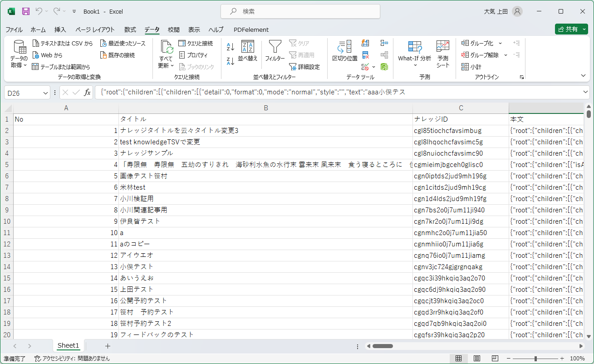This screenshot has width=594, height=364.
Task: Select cell containing 小川検証用
Action: [266, 199]
